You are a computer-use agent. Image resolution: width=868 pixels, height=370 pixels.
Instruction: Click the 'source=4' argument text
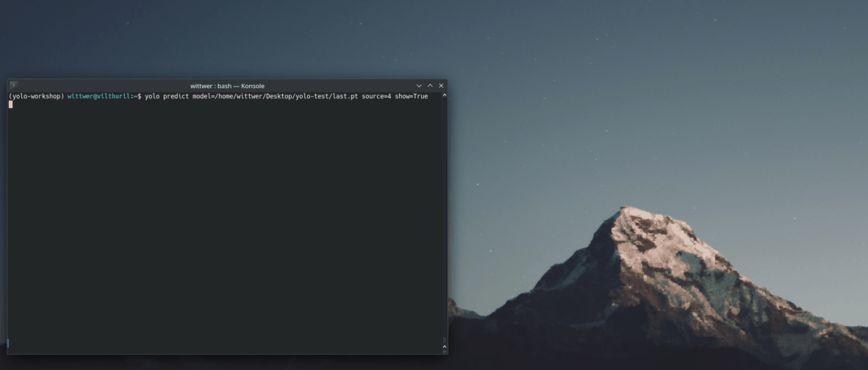click(376, 96)
